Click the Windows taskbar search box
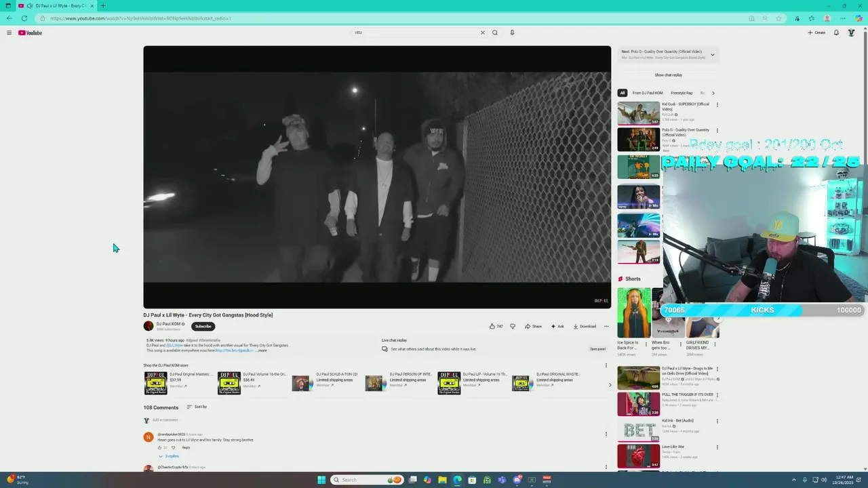The image size is (868, 488). coord(367,480)
